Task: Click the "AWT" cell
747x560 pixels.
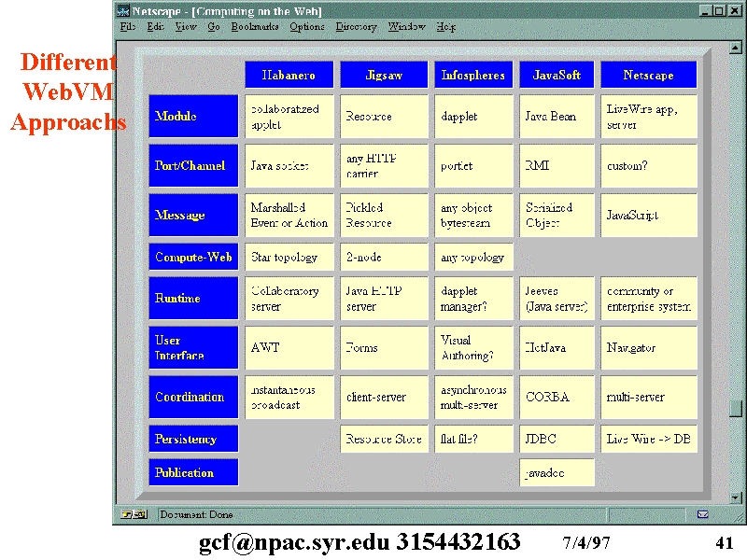Action: (289, 347)
